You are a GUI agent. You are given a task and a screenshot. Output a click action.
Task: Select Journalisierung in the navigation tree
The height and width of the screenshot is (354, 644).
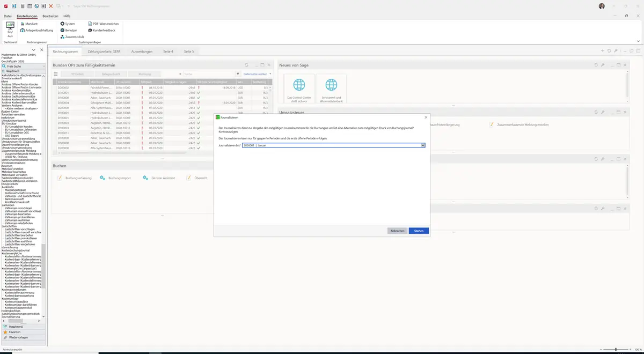coord(11,317)
